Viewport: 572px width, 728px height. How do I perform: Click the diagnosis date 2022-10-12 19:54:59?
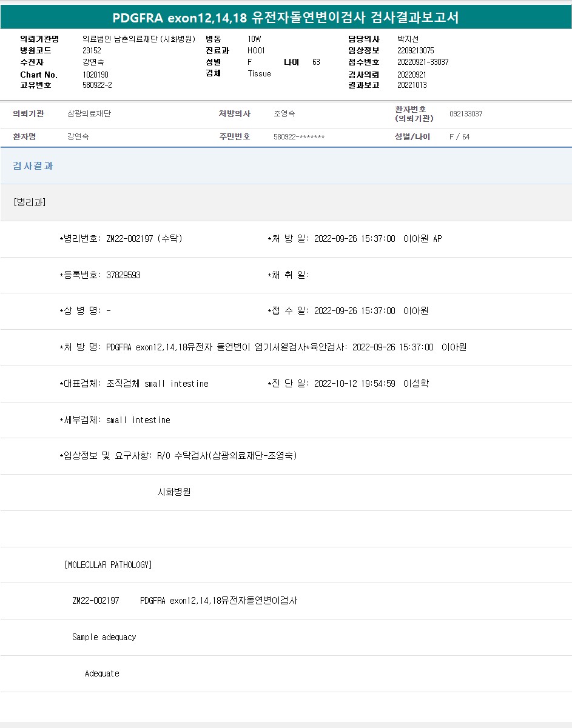coord(355,384)
